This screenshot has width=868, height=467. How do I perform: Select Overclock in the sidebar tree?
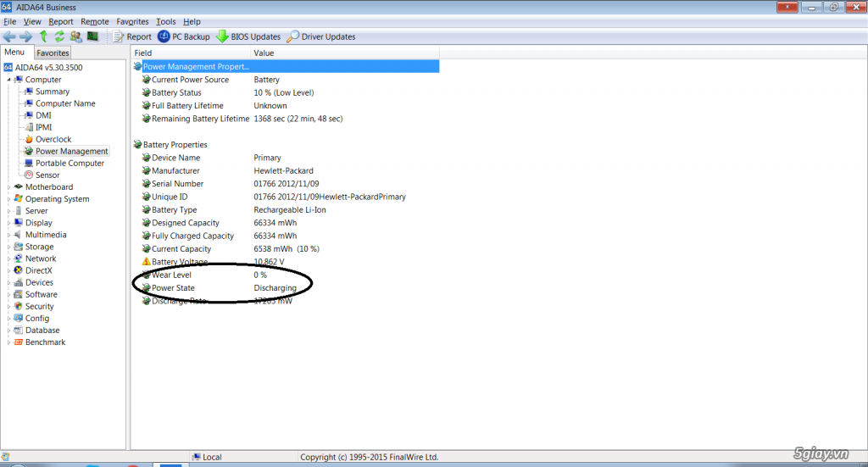pos(53,139)
